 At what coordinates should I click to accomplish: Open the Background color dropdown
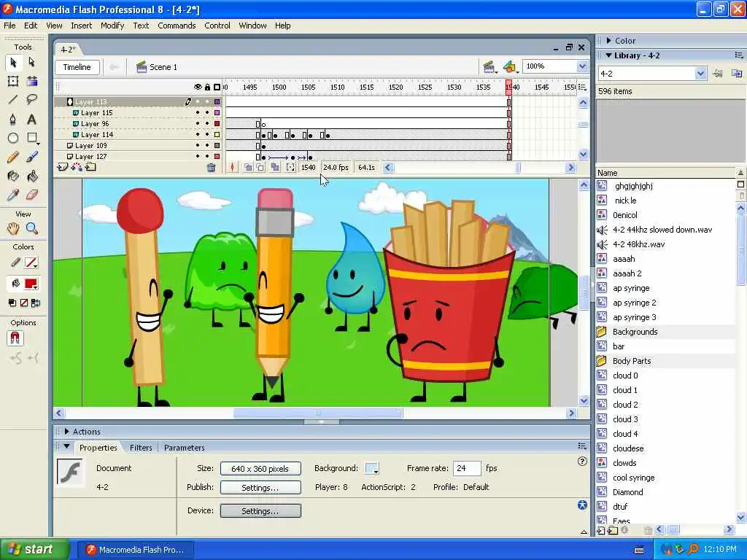click(371, 469)
